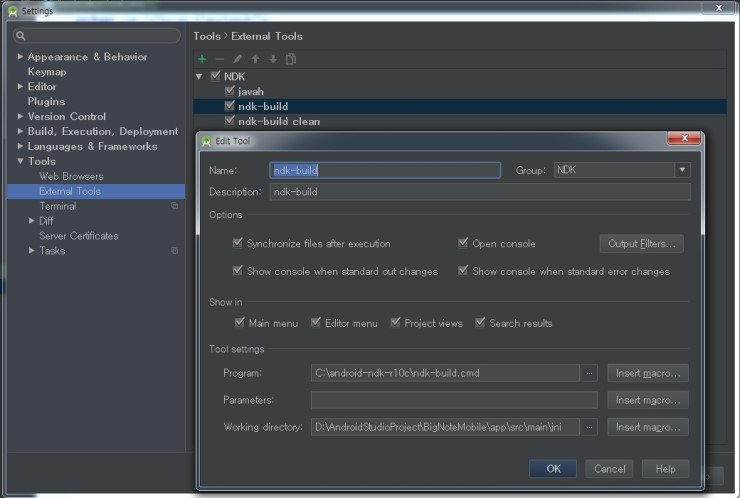Insert macro for Parameters field
The image size is (740, 498).
click(648, 400)
